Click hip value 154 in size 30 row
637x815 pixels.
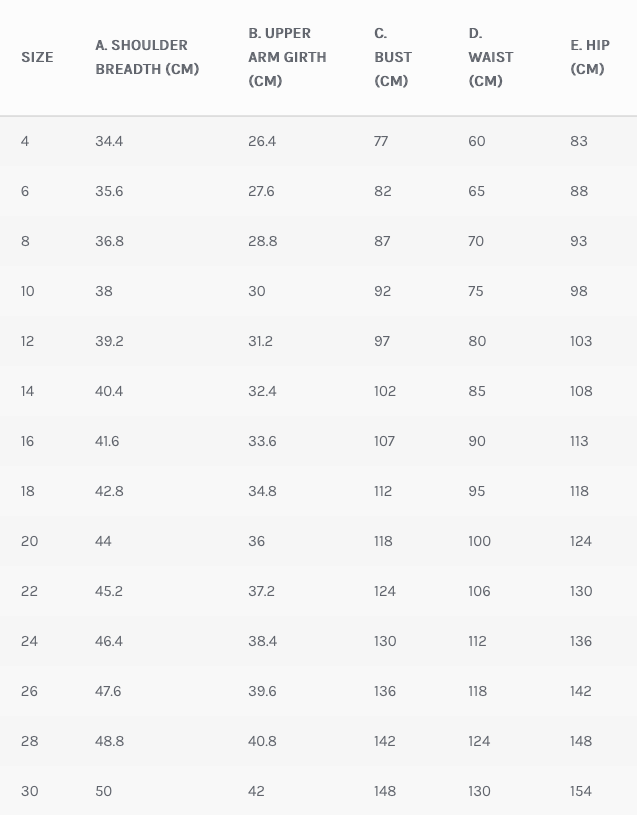click(x=580, y=791)
